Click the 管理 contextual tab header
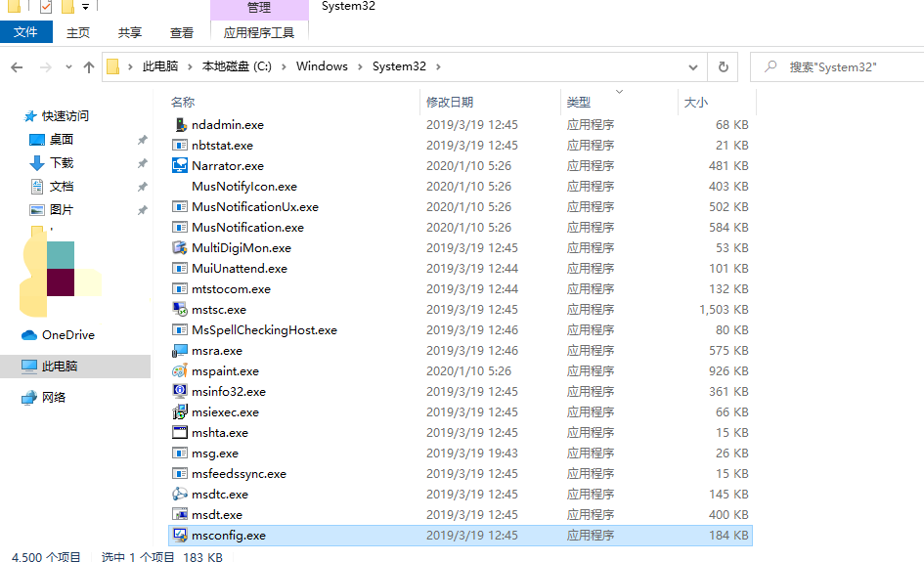The image size is (924, 562). [x=259, y=8]
